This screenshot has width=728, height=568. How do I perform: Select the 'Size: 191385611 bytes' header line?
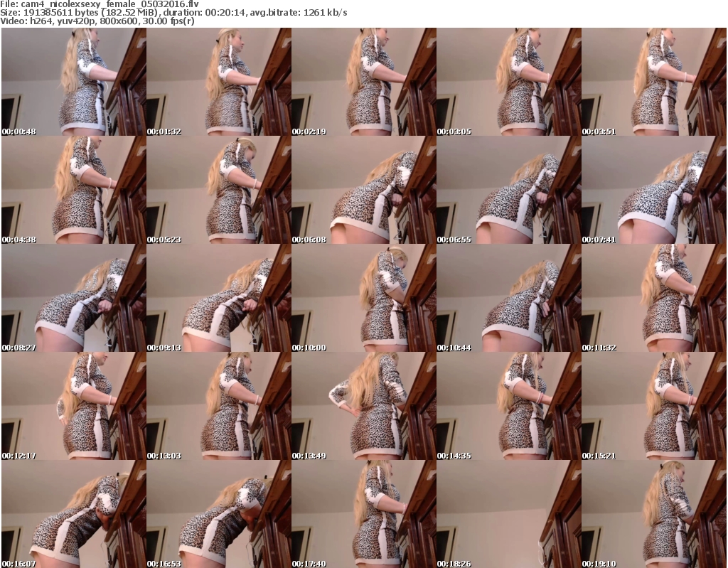[x=173, y=13]
